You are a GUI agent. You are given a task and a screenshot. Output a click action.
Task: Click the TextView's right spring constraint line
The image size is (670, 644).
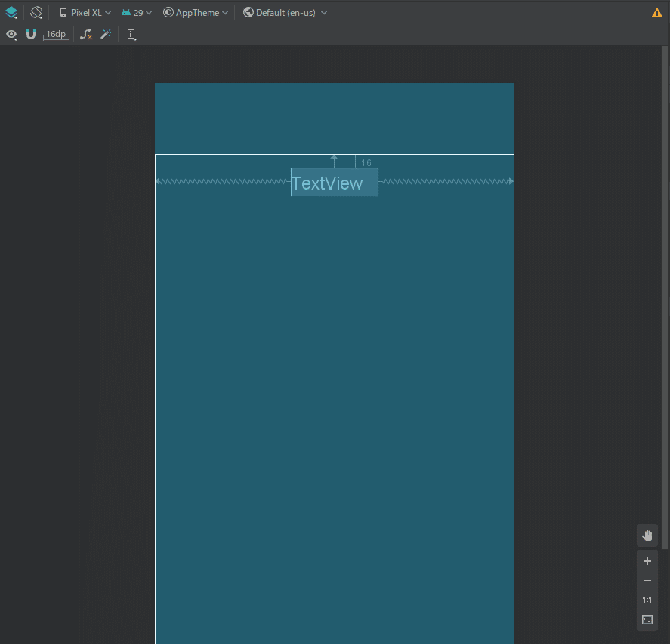[446, 181]
